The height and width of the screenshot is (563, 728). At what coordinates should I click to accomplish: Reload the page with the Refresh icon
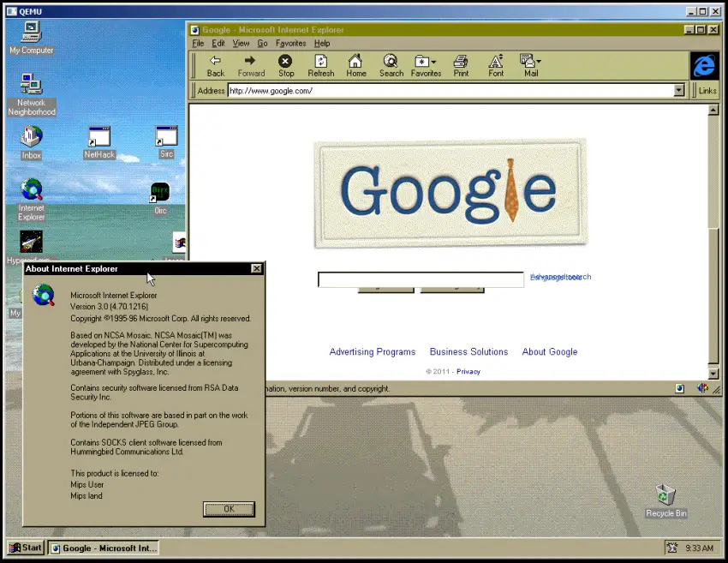[321, 66]
